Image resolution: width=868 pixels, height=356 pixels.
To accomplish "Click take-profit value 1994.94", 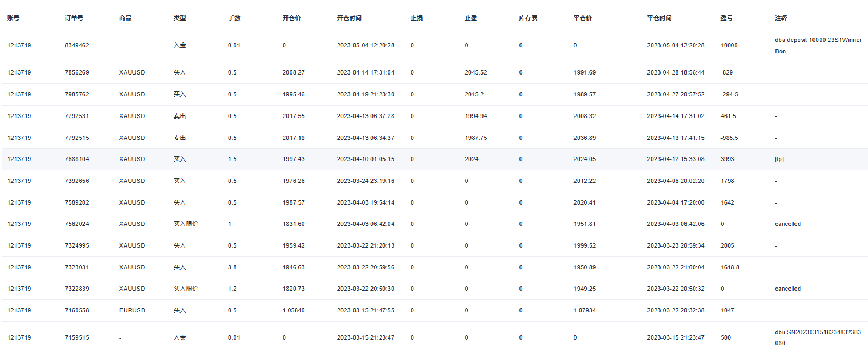I will pyautogui.click(x=476, y=116).
